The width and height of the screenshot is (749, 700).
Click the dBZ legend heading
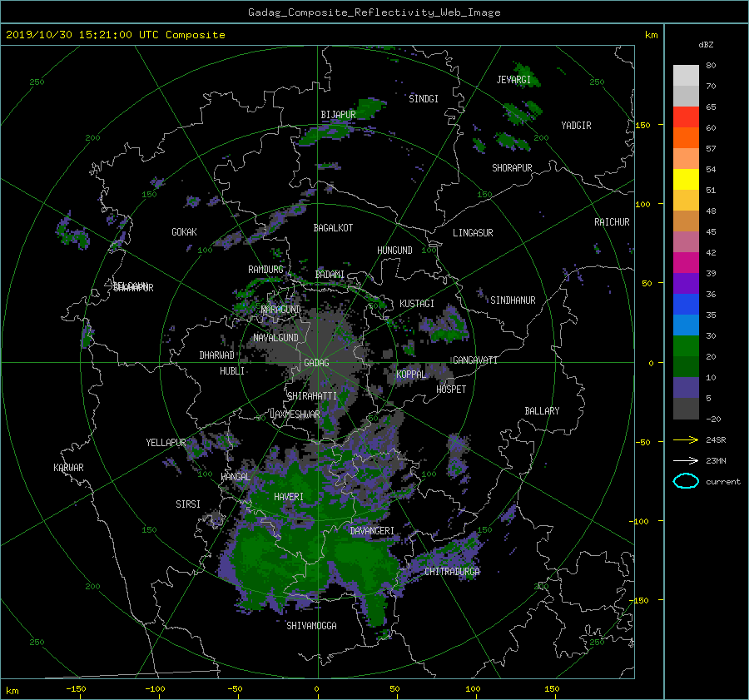pyautogui.click(x=706, y=45)
